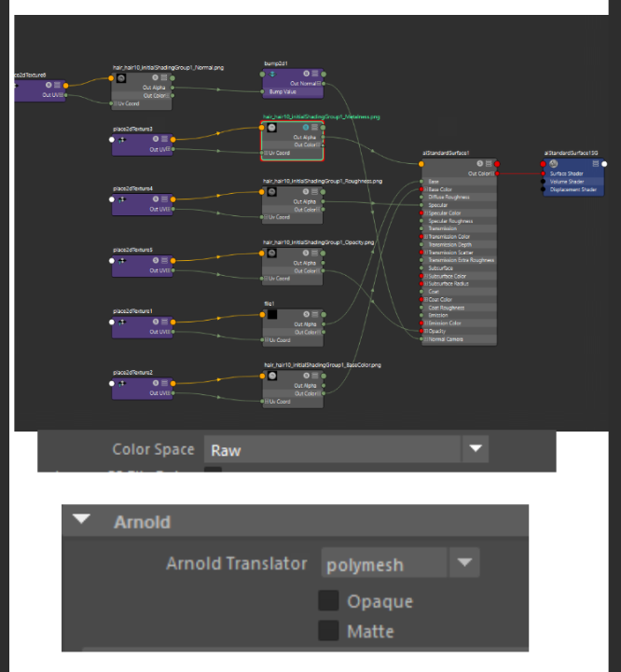The image size is (621, 672).
Task: Click the Surface Shader input on aiStandardSurface1SG
Action: click(x=566, y=173)
